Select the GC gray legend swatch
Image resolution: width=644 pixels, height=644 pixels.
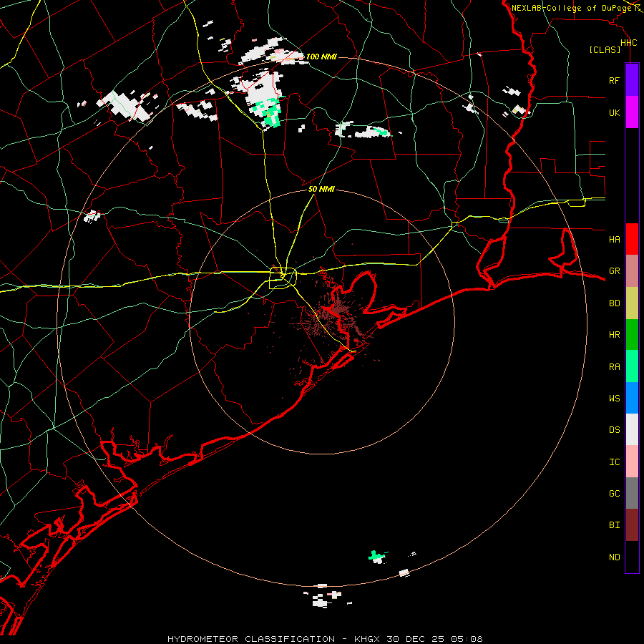[x=632, y=493]
